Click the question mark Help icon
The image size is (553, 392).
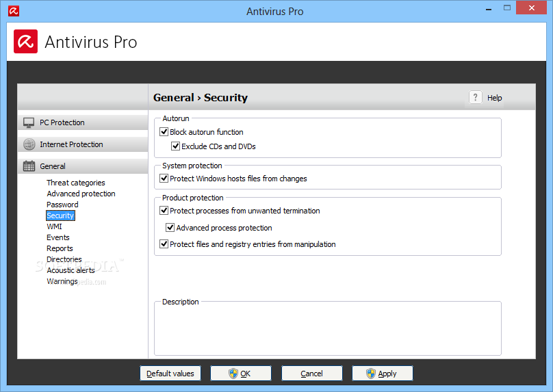(476, 97)
